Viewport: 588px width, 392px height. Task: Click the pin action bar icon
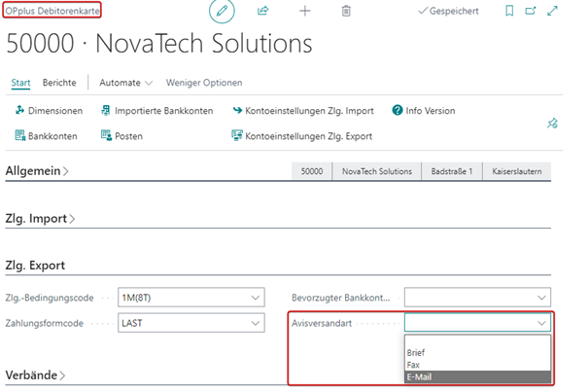click(x=552, y=124)
